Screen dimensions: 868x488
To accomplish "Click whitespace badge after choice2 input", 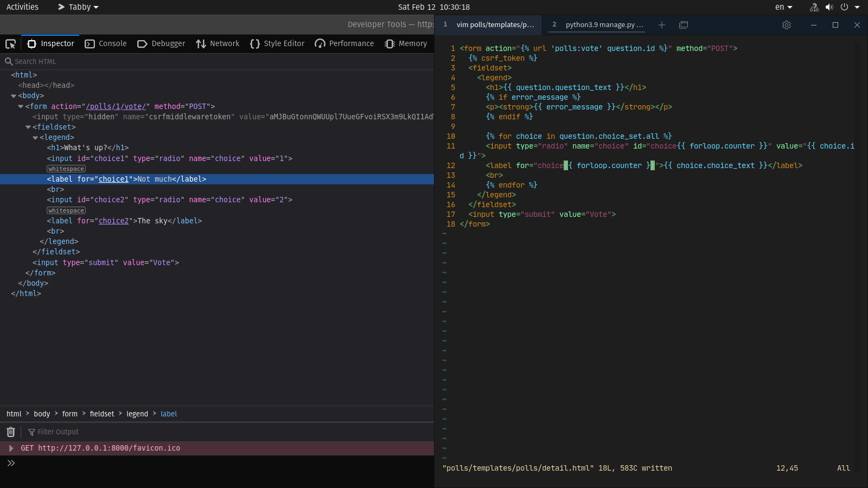I will [x=66, y=211].
